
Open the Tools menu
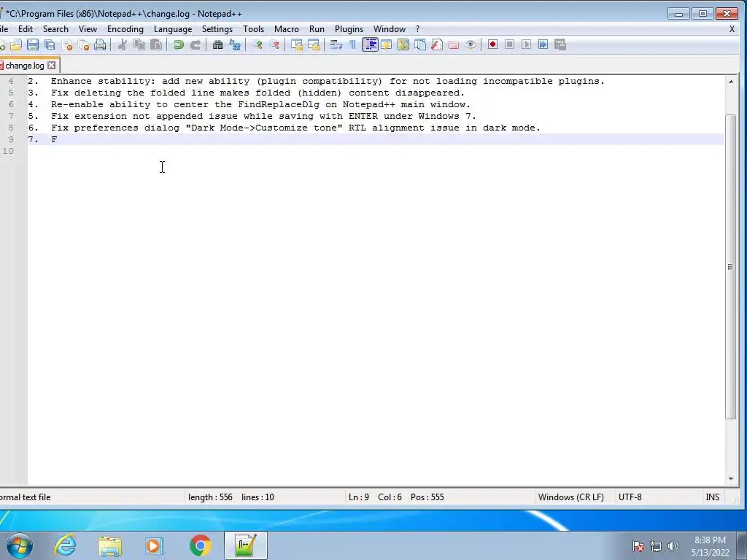tap(253, 29)
